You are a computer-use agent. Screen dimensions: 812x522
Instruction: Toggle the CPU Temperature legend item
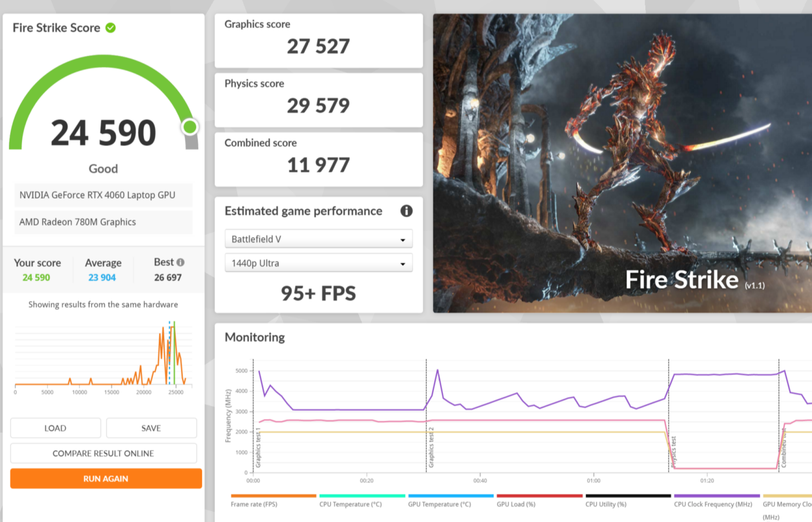tap(362, 500)
